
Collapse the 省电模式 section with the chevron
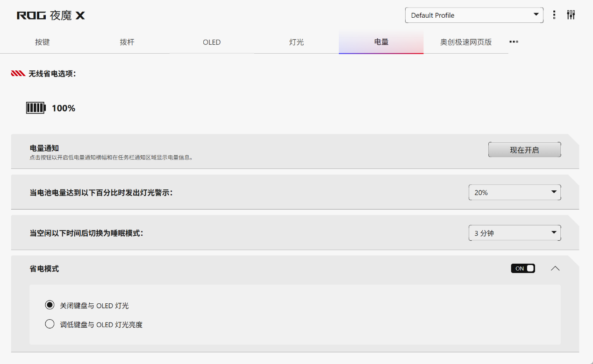[x=555, y=268]
